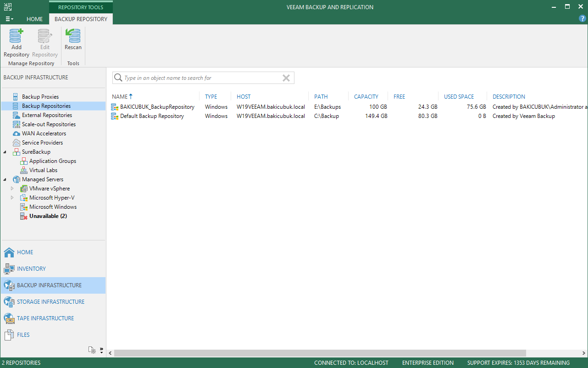Sort by the TYPE column header
This screenshot has height=368, width=588.
point(211,97)
